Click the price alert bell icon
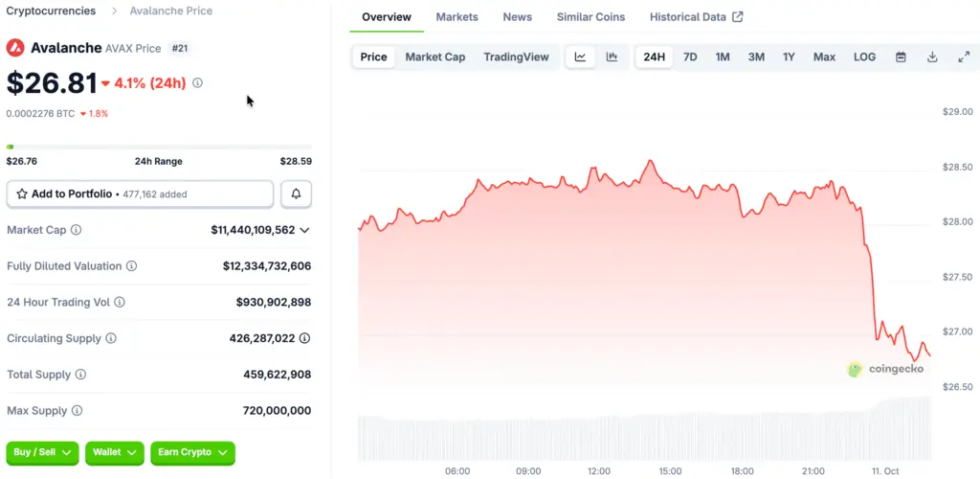The width and height of the screenshot is (980, 479). tap(296, 194)
